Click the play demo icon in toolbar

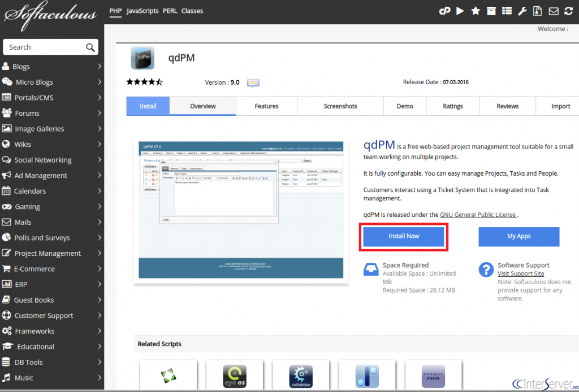(460, 11)
